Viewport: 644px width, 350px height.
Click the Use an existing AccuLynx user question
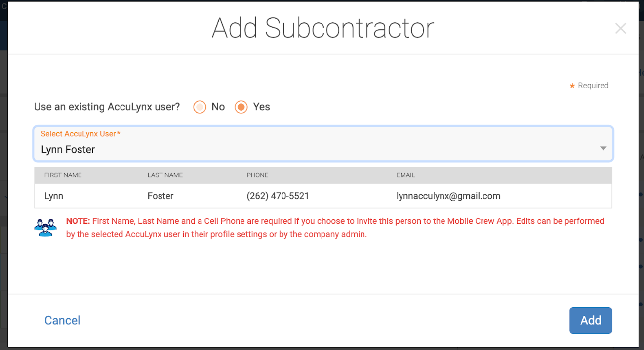tap(107, 107)
